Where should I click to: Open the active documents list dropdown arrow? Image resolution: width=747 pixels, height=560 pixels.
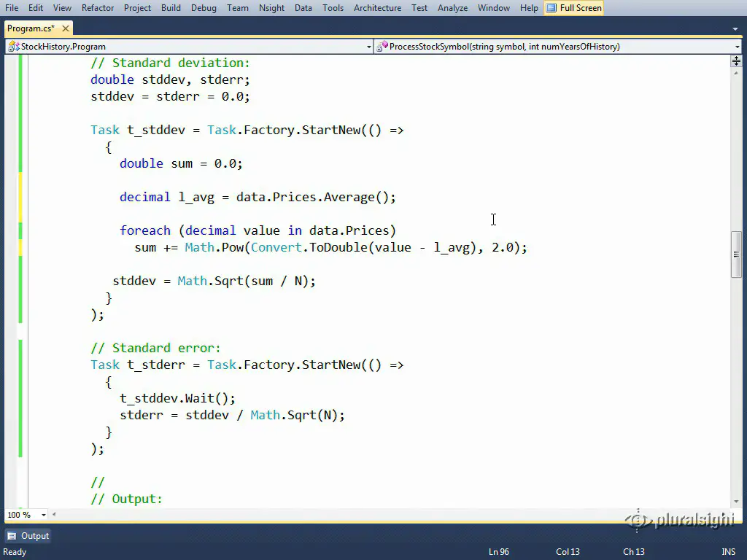coord(735,29)
